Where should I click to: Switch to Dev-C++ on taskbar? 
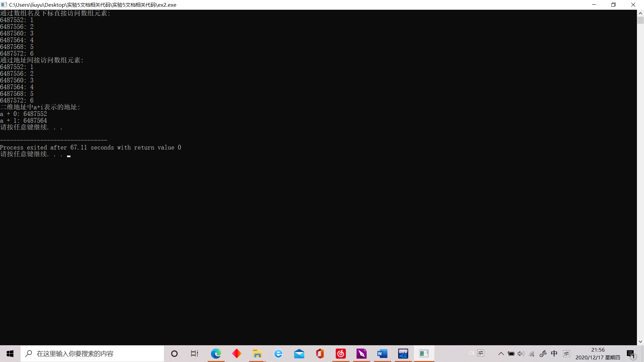(x=403, y=354)
